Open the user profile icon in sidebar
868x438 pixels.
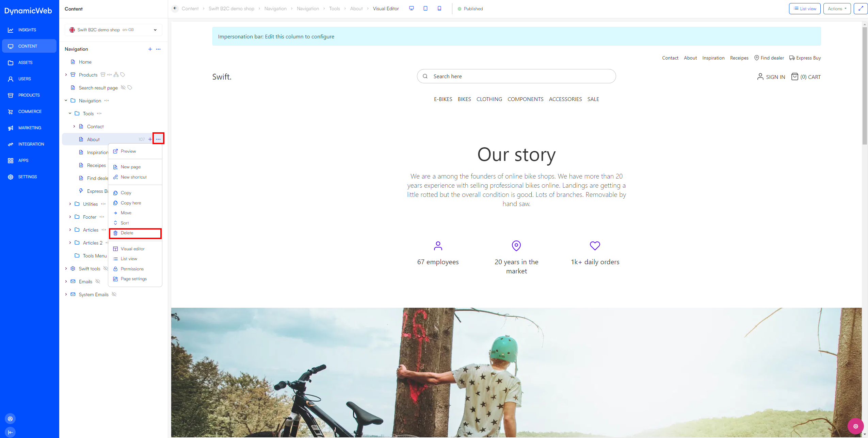click(x=10, y=419)
